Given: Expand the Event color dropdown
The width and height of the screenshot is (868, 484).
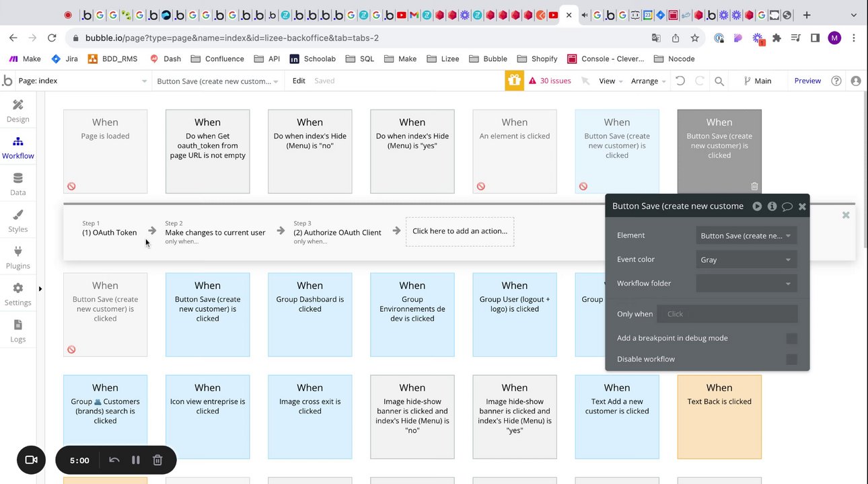Looking at the screenshot, I should point(746,259).
